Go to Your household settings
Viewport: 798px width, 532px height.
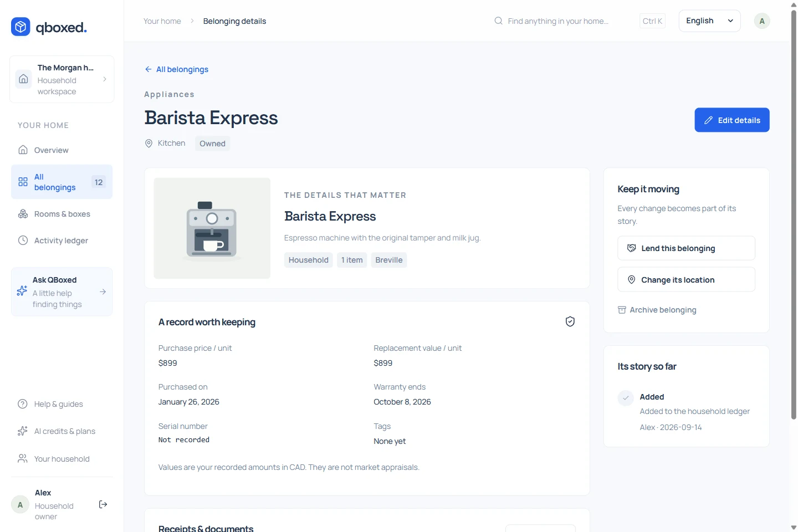point(62,459)
